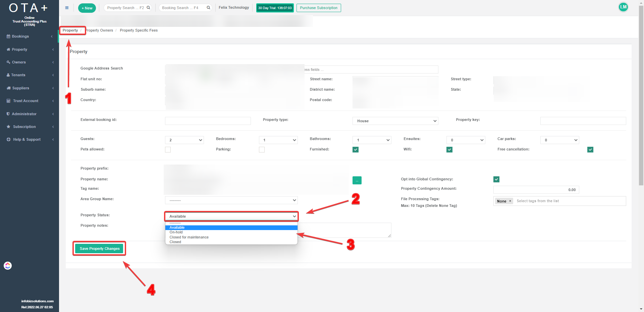The image size is (644, 312).
Task: Open the Guests number dropdown
Action: pyautogui.click(x=184, y=140)
